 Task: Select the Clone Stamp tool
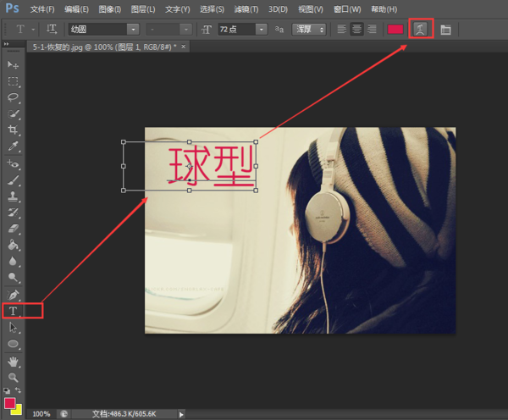13,196
